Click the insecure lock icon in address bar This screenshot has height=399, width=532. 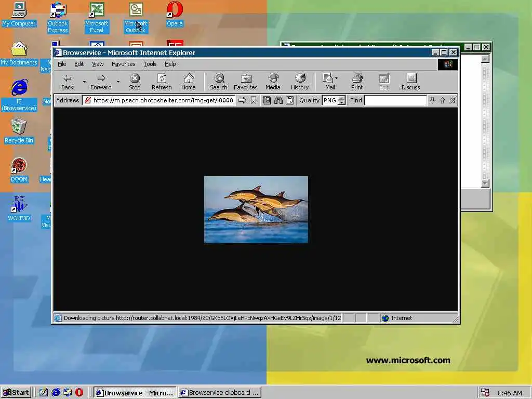pos(87,100)
